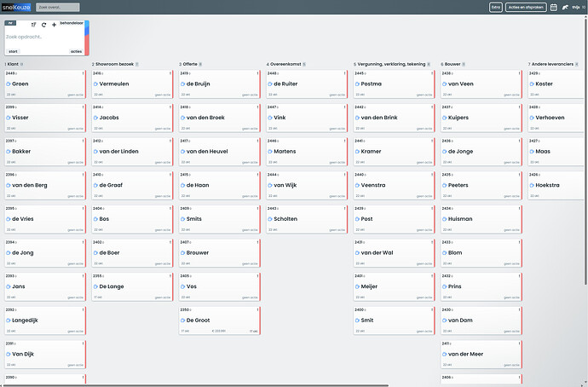Screen dimensions: 588x387
Task: Click the 'behandelaar' label in the search panel
Action: coord(72,23)
